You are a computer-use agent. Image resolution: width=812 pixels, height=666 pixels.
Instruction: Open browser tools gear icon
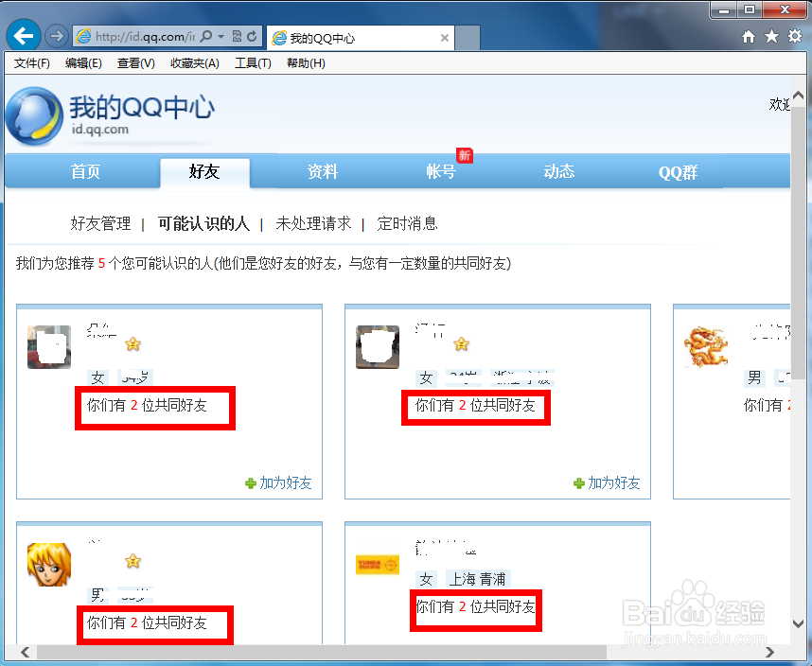point(795,36)
